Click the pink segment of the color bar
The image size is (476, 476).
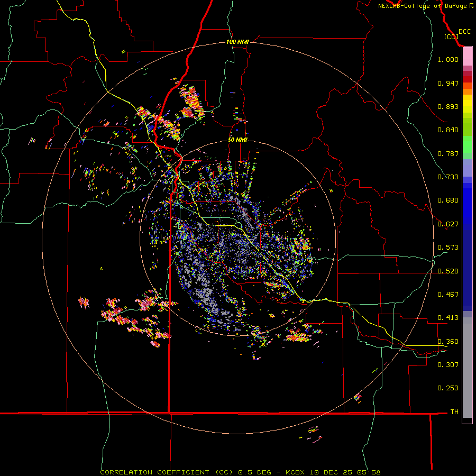467,57
